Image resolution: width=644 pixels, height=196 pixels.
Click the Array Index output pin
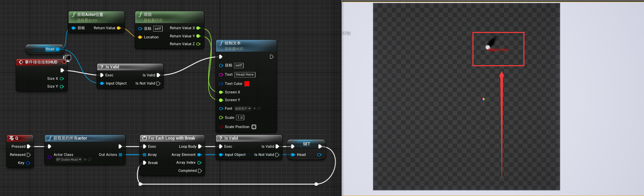coord(199,163)
